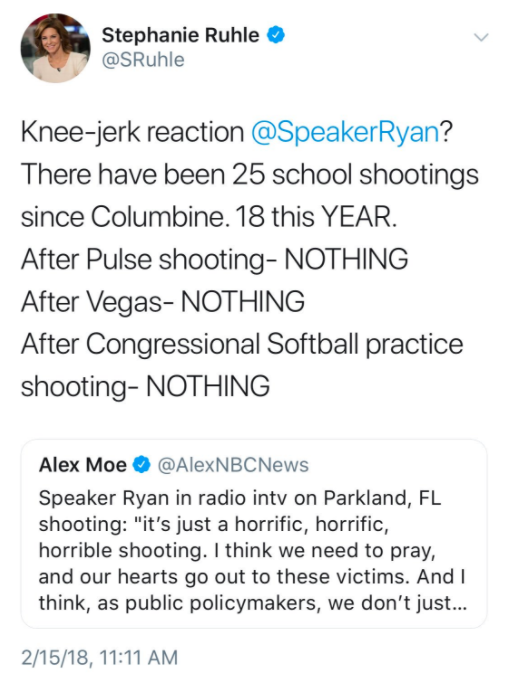Click the '25 school shootings' line
This screenshot has height=683, width=508.
pos(250,174)
